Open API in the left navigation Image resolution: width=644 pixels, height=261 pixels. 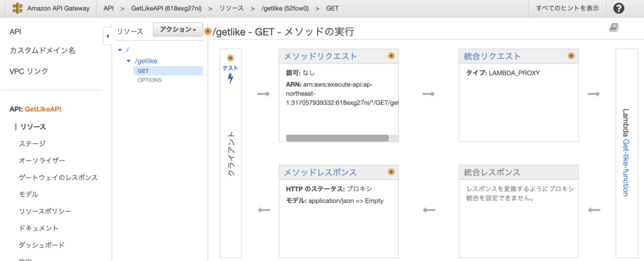[15, 32]
